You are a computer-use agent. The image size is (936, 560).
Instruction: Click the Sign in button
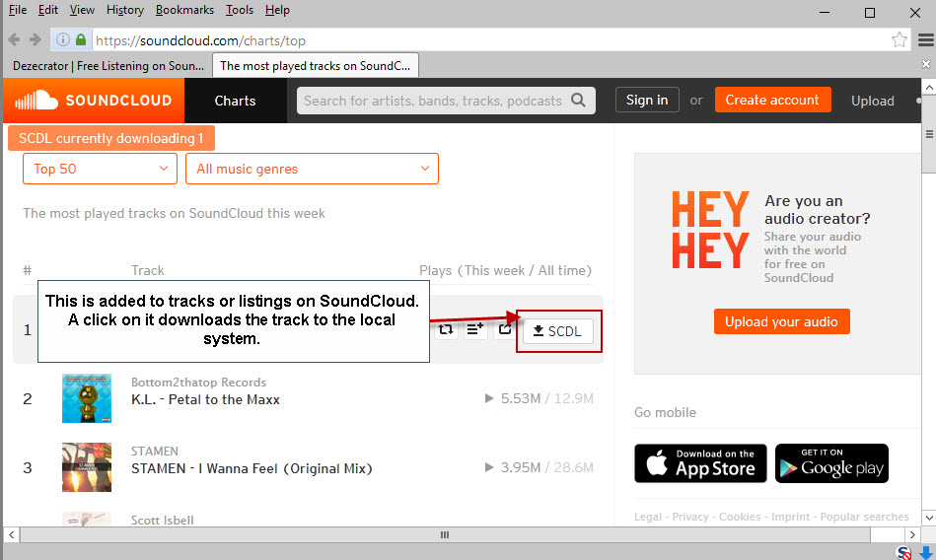(647, 100)
